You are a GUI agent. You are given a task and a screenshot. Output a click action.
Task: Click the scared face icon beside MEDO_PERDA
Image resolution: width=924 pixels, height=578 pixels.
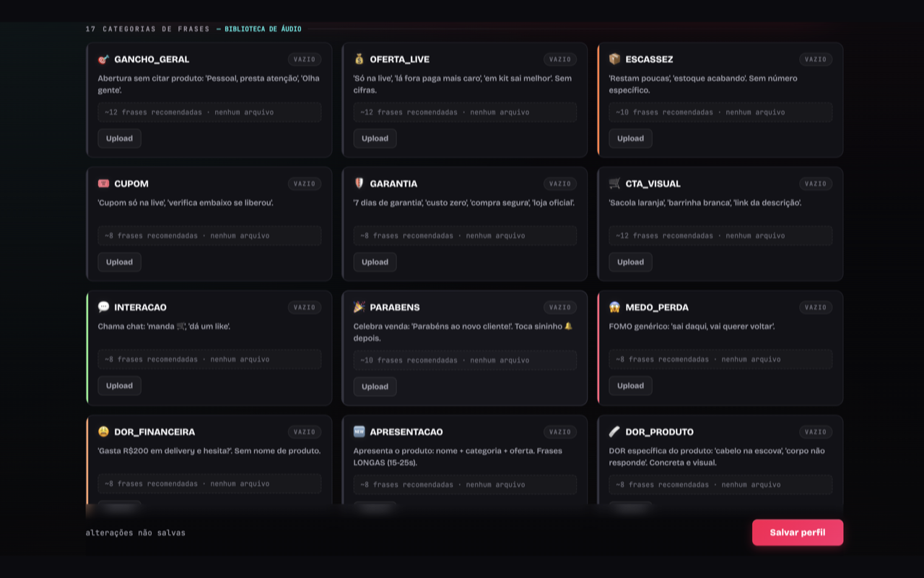tap(614, 307)
